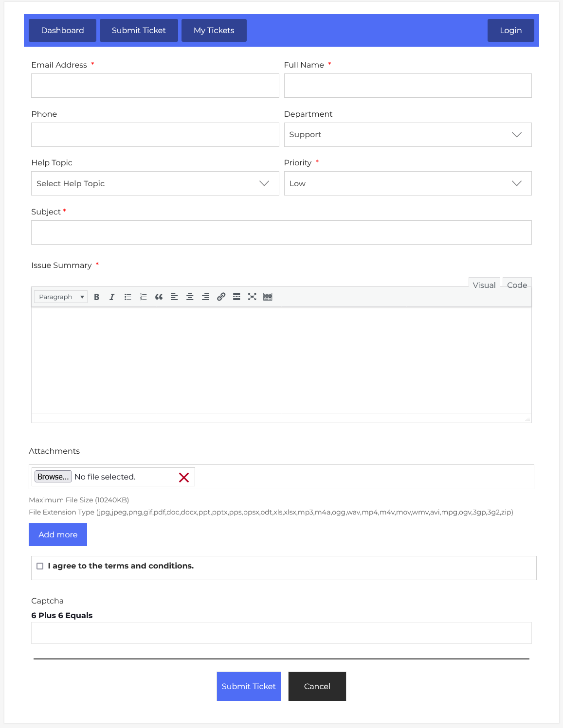Screen dimensions: 563x728
Task: Expand the Select Help Topic dropdown
Action: (155, 183)
